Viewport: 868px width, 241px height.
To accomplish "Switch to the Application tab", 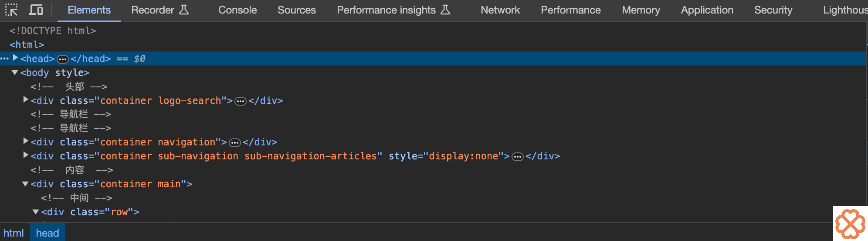I will tap(707, 10).
